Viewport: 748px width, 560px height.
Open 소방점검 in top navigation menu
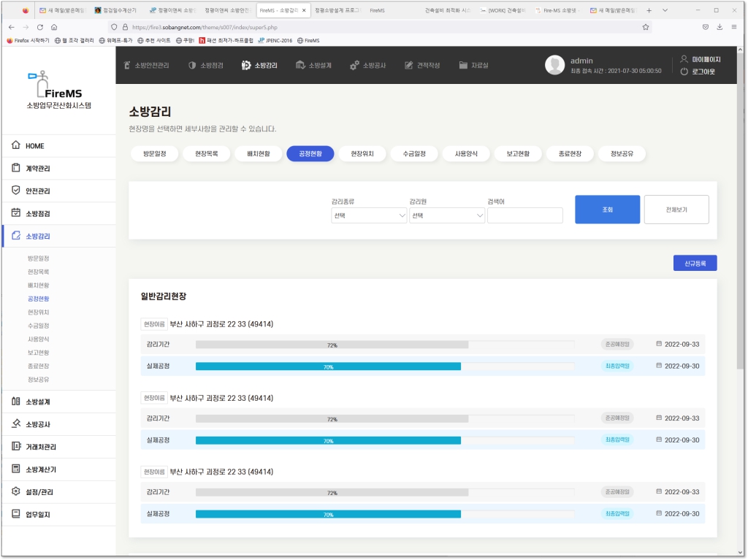[x=206, y=65]
